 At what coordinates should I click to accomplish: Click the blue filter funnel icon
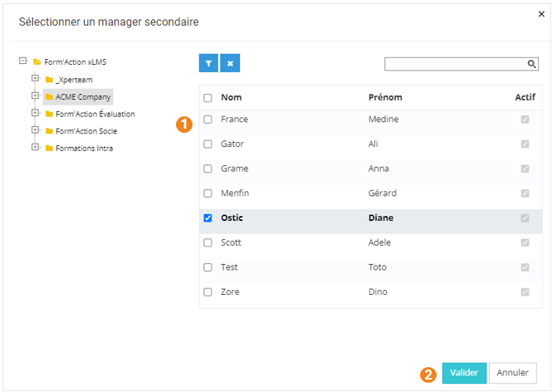click(x=208, y=63)
